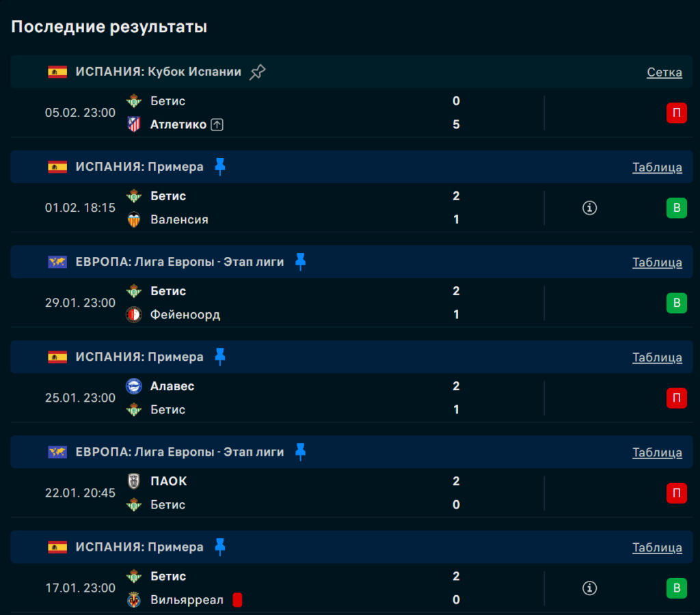Click Villarreal's red card indicator
700x615 pixels.
237,600
